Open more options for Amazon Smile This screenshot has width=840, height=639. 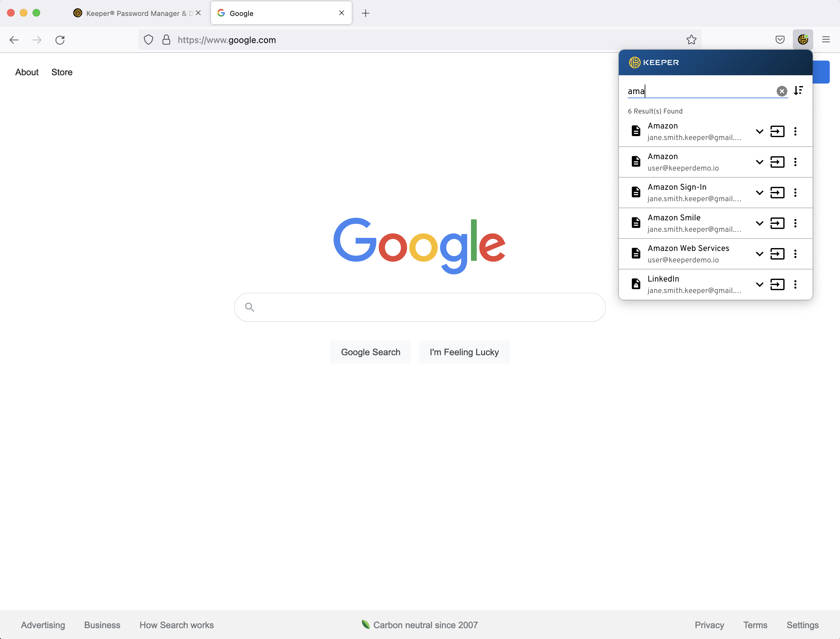click(x=795, y=223)
